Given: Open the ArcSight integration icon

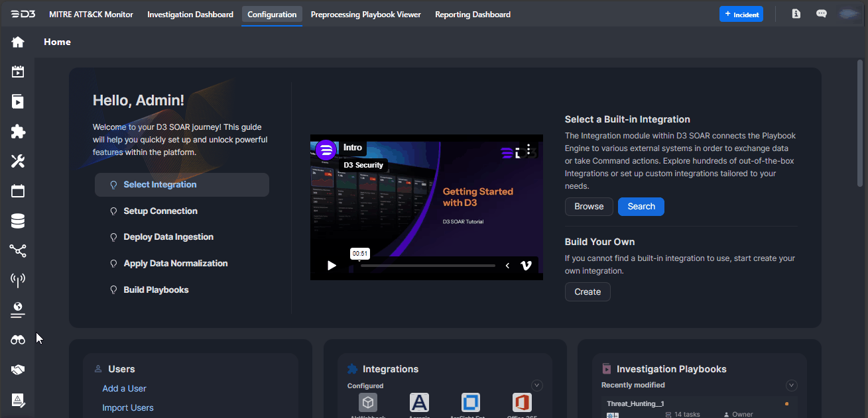Looking at the screenshot, I should (x=471, y=402).
